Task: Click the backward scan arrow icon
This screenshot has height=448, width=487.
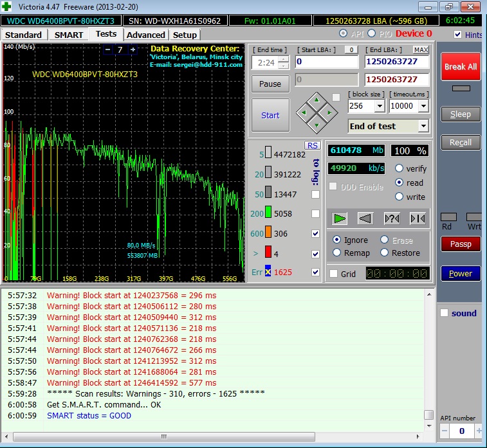Action: pyautogui.click(x=365, y=218)
